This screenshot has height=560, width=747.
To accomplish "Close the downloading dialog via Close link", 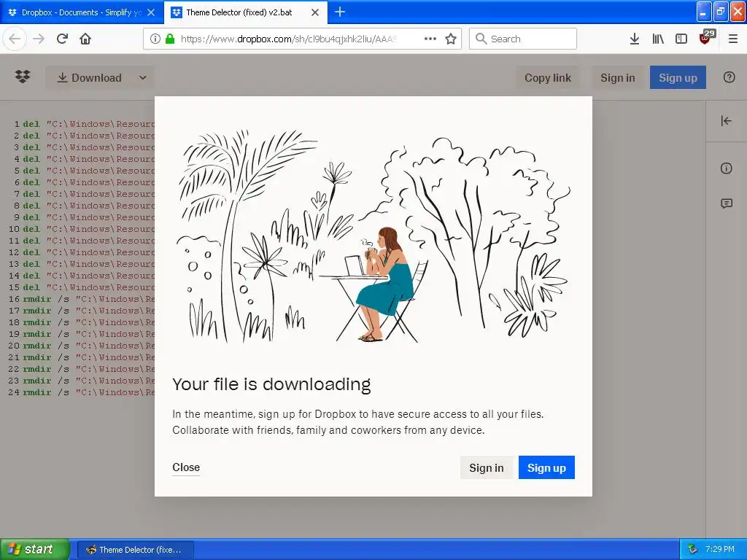I will [186, 467].
